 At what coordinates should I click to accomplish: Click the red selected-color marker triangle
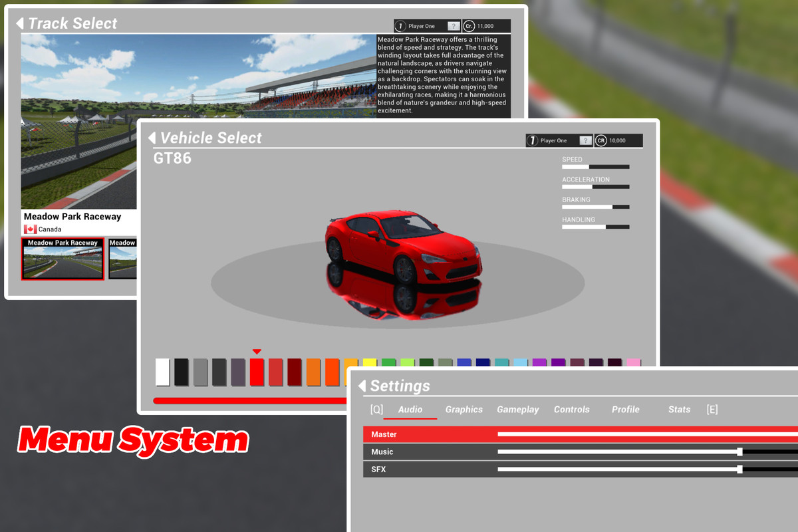click(257, 352)
